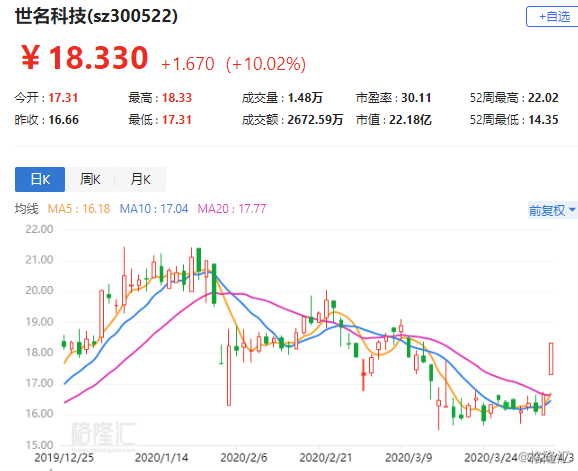Click the 2020/1/14 date axis label

click(x=161, y=458)
